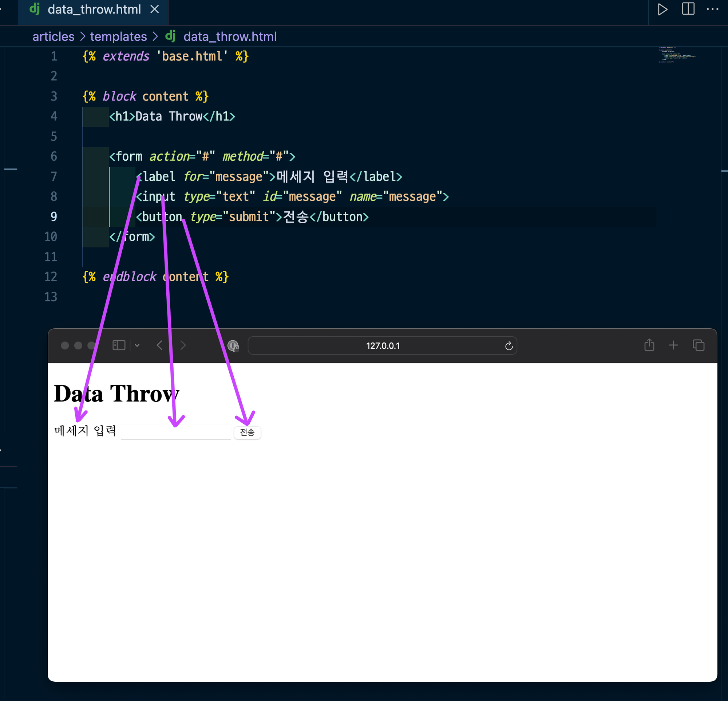Click the articles breadcrumb

pyautogui.click(x=53, y=36)
